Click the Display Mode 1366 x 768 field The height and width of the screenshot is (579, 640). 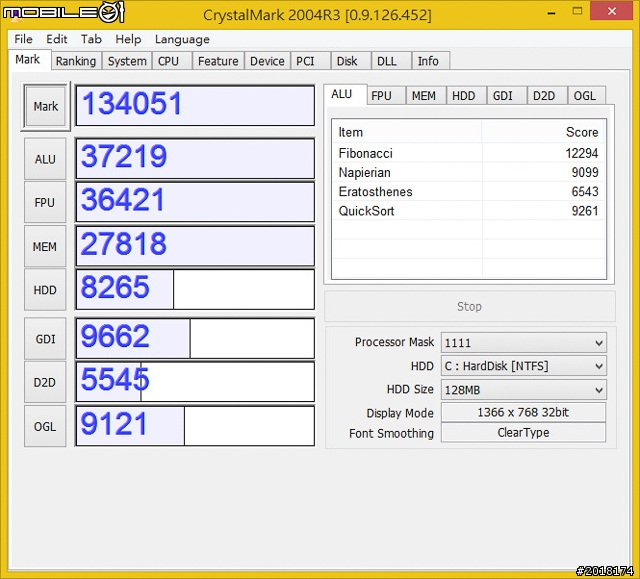pyautogui.click(x=523, y=412)
